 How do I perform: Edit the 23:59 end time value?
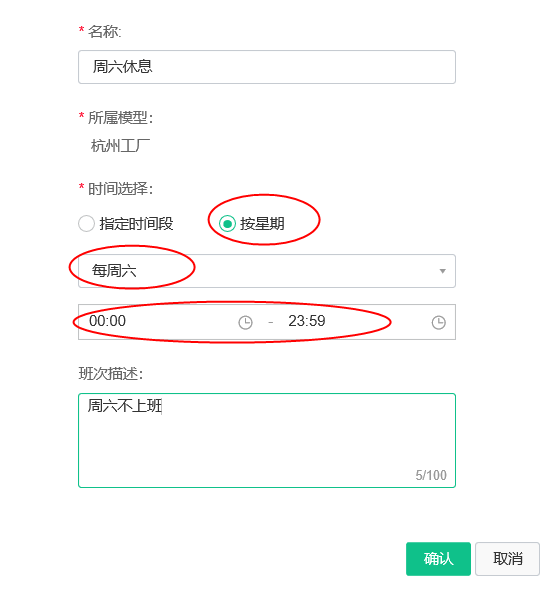[x=307, y=321]
